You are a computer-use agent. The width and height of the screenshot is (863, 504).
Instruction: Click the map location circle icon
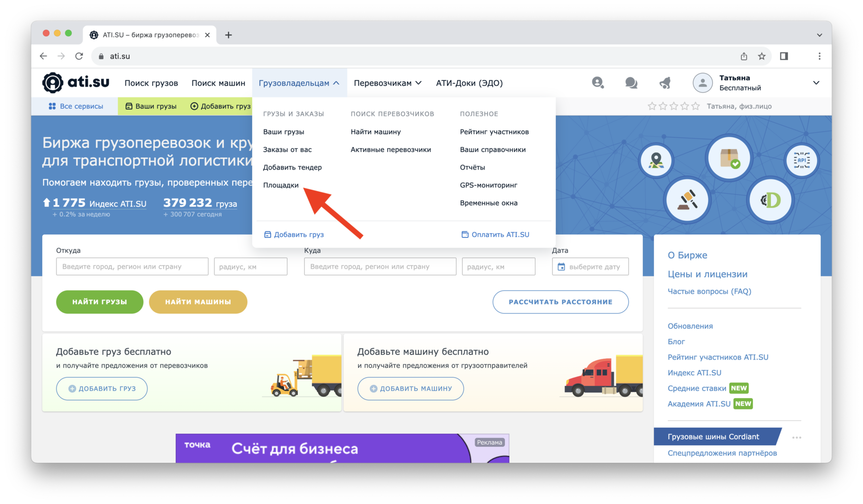tap(656, 161)
